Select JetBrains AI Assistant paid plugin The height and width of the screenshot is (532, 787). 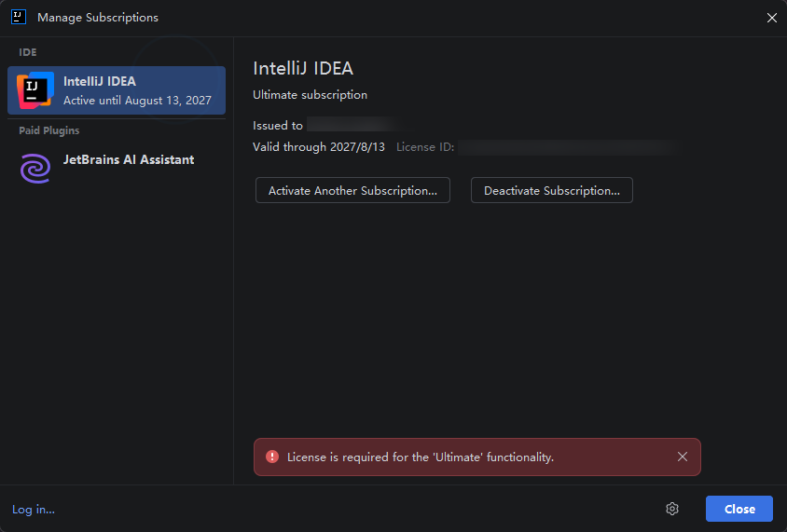coord(117,169)
